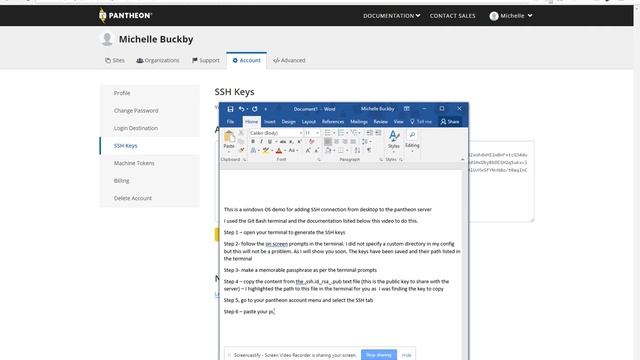
Task: Click the Ribbon Display Options icon
Action: (x=407, y=109)
